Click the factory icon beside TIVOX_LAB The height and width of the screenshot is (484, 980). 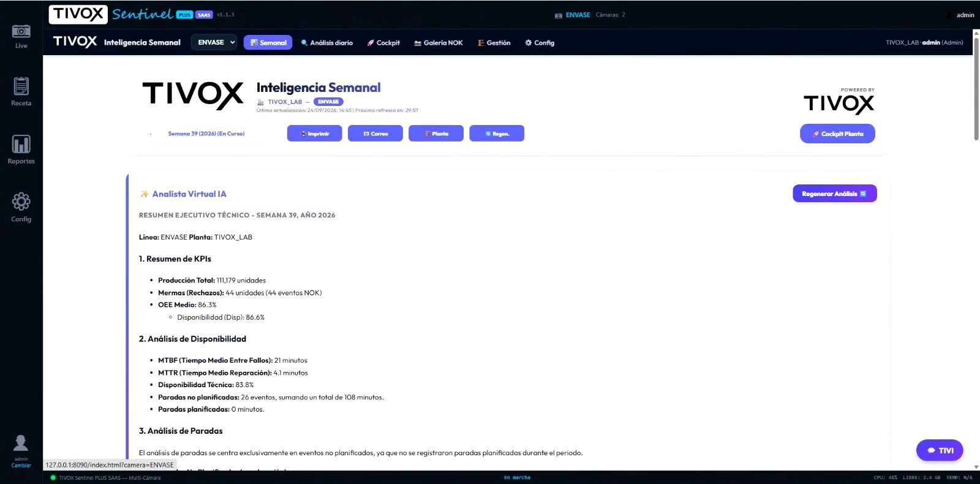pyautogui.click(x=260, y=102)
